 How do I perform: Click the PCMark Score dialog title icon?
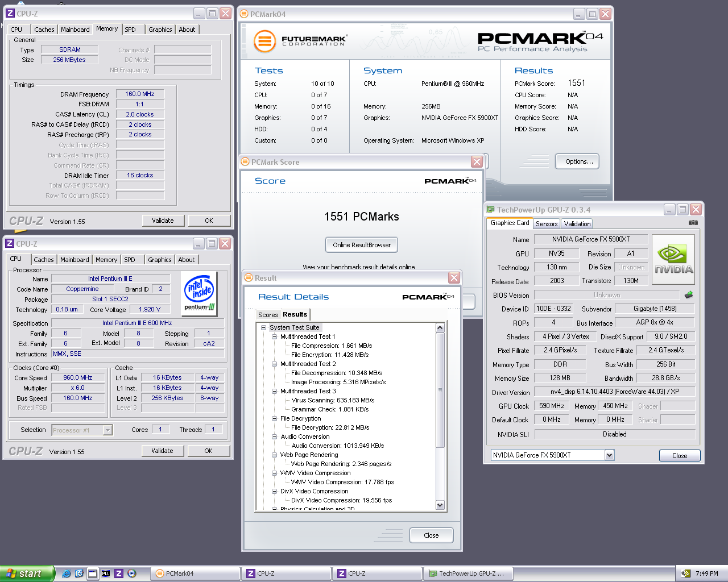click(245, 162)
